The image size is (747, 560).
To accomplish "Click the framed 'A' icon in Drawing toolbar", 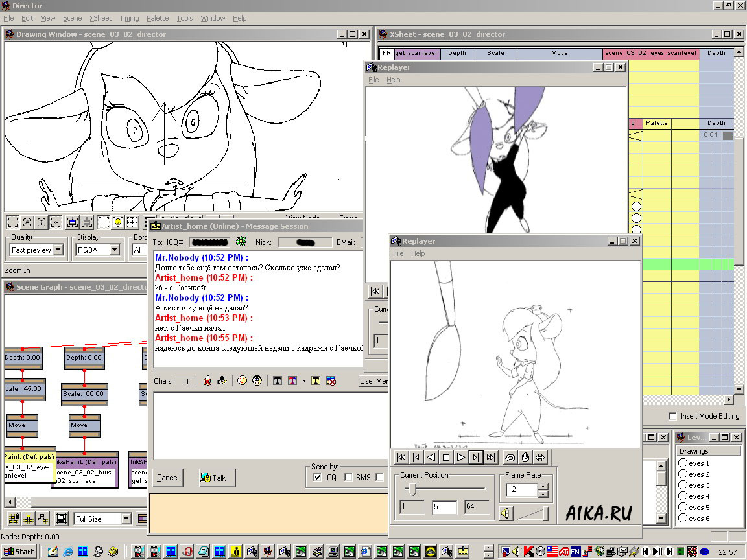I will coord(27,222).
